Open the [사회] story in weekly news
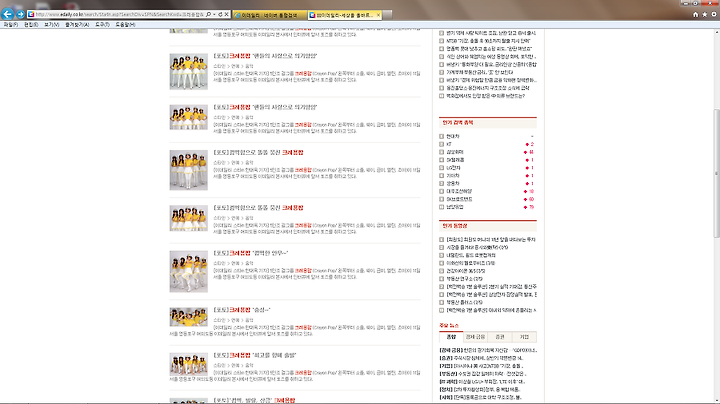 [480, 397]
